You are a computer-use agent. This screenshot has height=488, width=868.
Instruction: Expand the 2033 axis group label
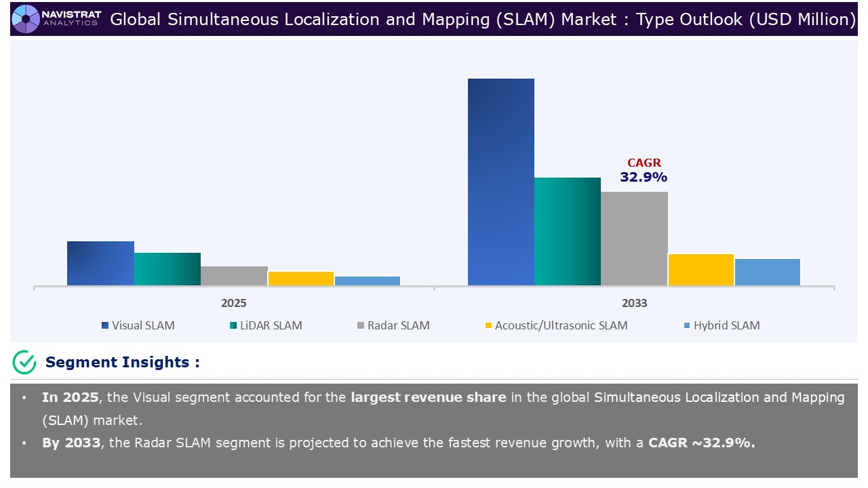(x=635, y=303)
